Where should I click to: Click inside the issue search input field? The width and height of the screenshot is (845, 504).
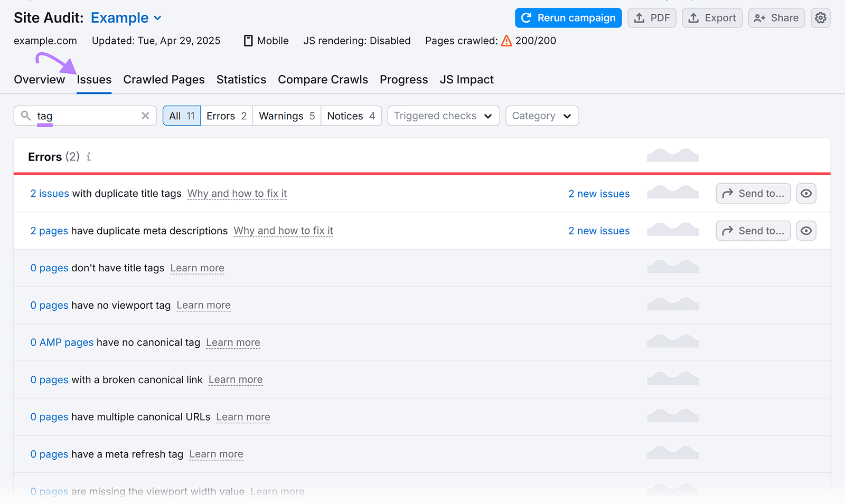pyautogui.click(x=84, y=116)
